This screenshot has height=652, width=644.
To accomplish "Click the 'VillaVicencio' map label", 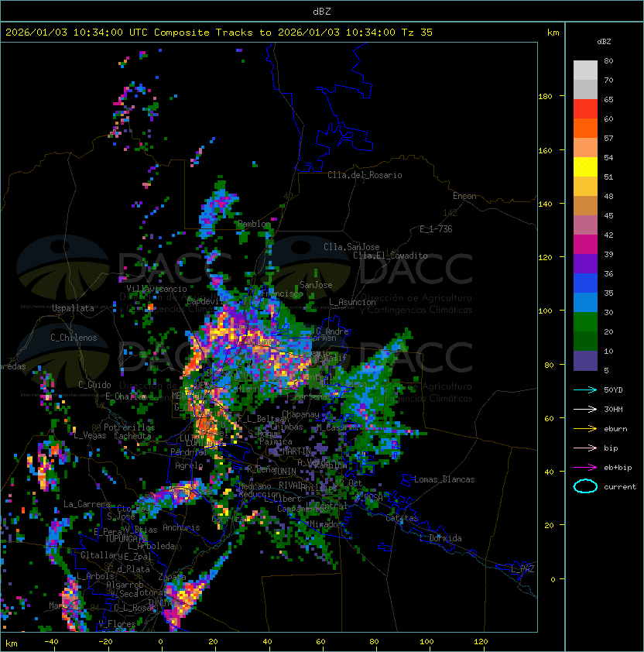I will pyautogui.click(x=156, y=289).
